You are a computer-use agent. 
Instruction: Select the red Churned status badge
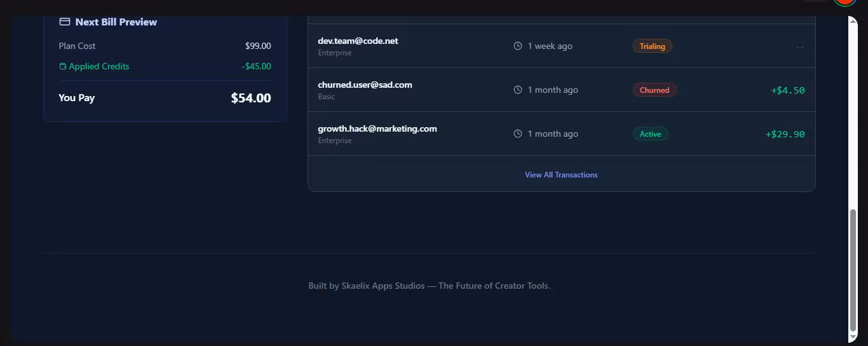[x=654, y=90]
